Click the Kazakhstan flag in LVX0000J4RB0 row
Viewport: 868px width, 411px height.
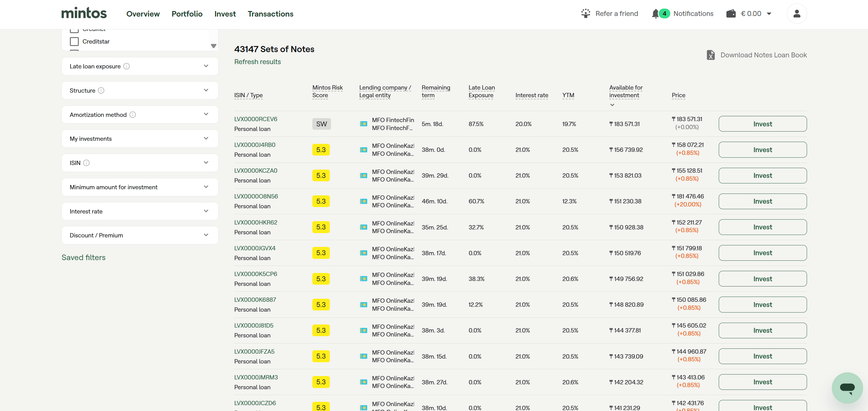coord(363,150)
